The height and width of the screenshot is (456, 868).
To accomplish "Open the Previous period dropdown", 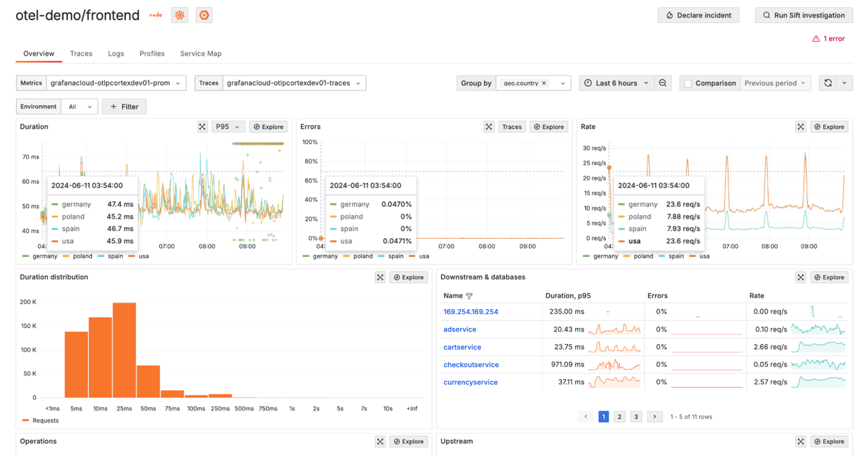I will [x=775, y=83].
